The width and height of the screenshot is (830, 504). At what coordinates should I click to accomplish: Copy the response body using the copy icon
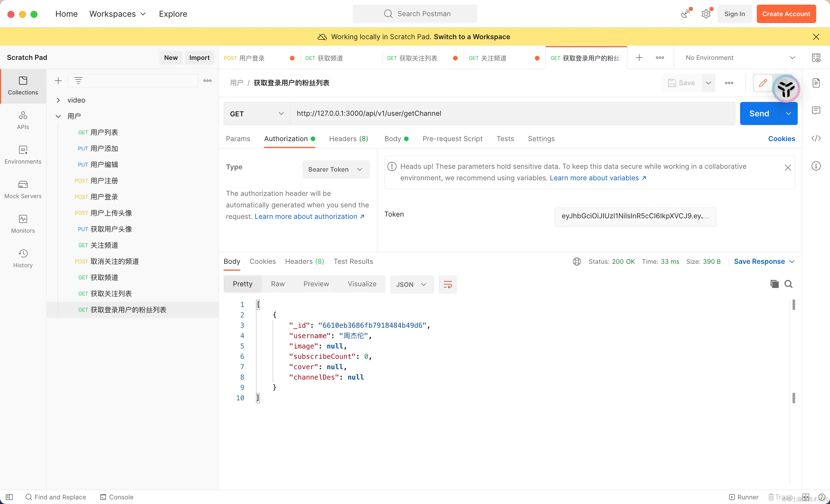[774, 284]
